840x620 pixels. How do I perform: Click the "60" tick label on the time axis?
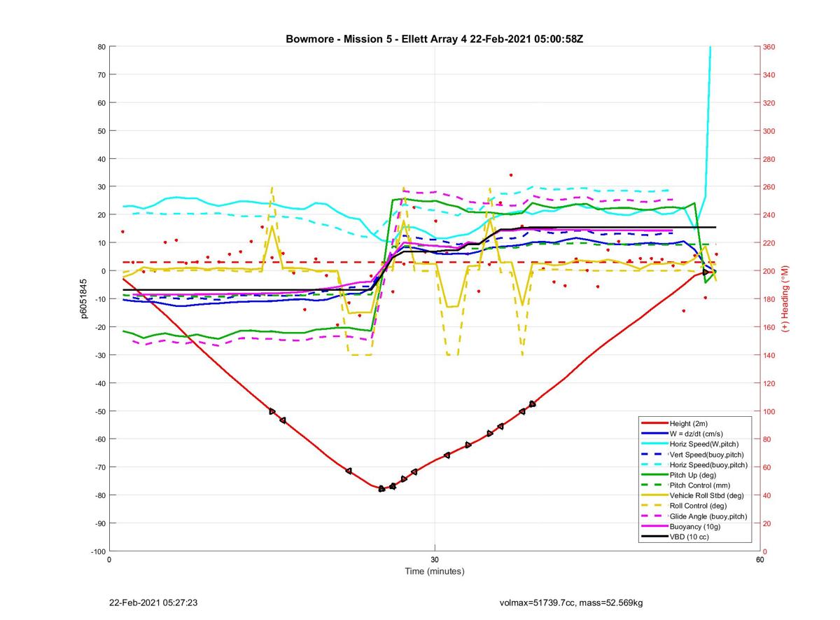(x=759, y=560)
